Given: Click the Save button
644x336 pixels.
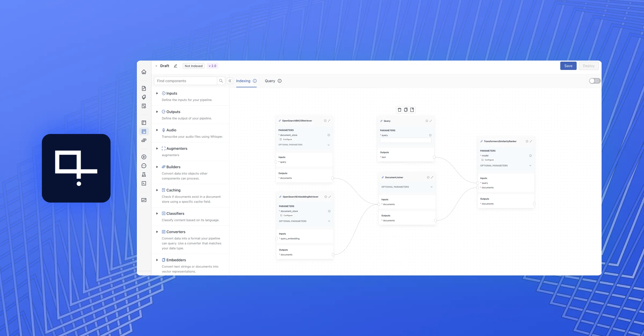Looking at the screenshot, I should coord(568,66).
